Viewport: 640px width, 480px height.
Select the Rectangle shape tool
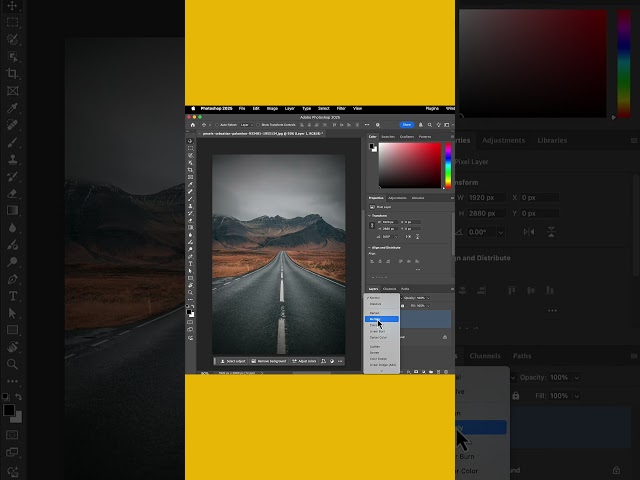[190, 278]
